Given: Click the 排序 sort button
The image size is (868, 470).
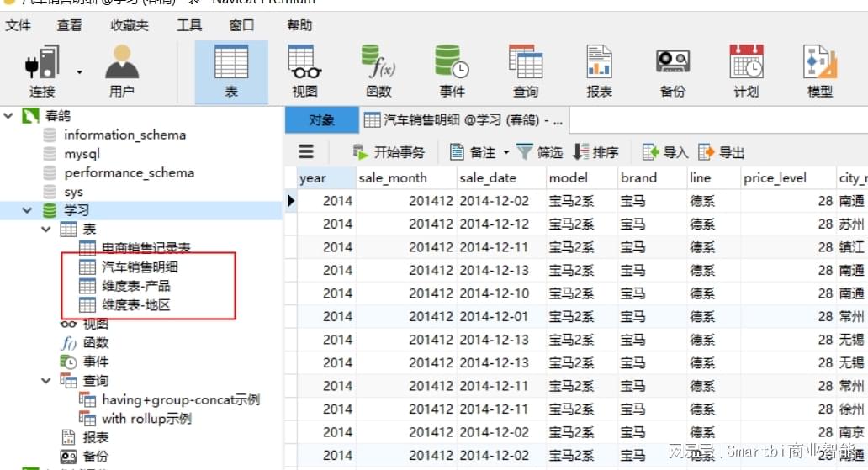Looking at the screenshot, I should coord(595,151).
